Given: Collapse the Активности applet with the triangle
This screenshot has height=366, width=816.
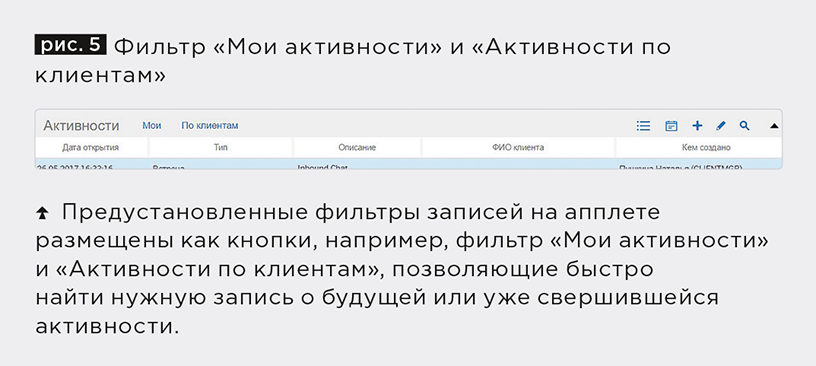Looking at the screenshot, I should (774, 126).
